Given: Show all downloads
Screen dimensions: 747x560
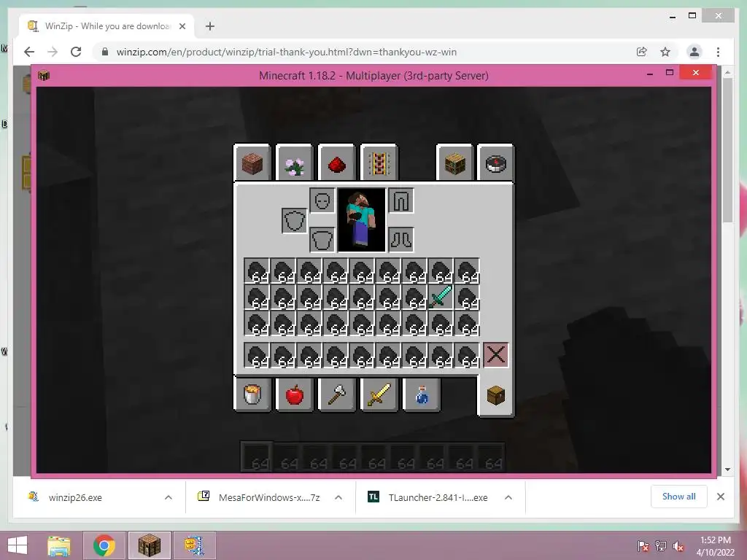Looking at the screenshot, I should (x=679, y=497).
